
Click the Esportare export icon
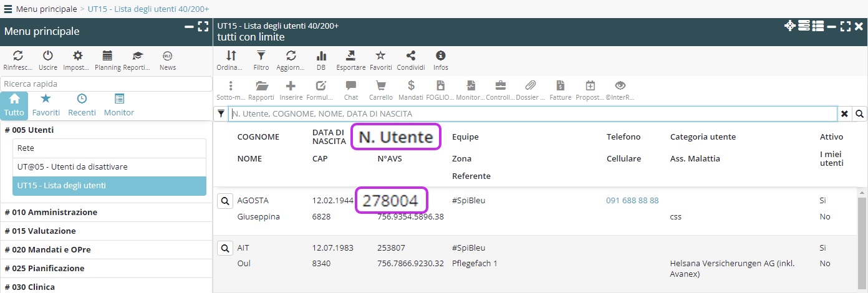click(350, 56)
